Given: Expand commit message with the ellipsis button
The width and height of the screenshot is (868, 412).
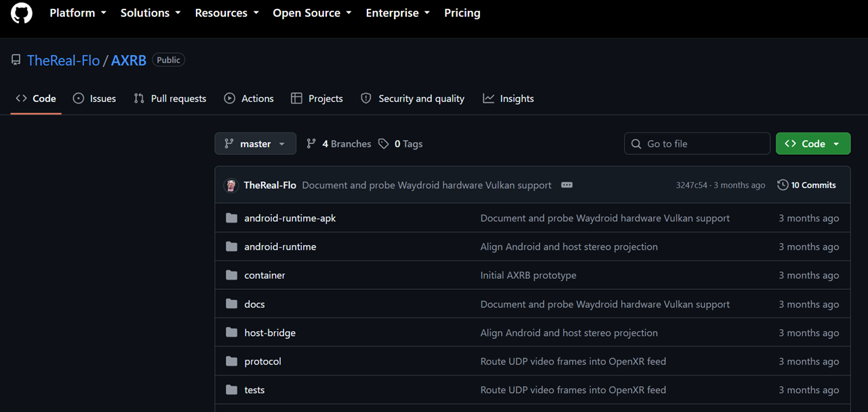Looking at the screenshot, I should click(x=567, y=185).
